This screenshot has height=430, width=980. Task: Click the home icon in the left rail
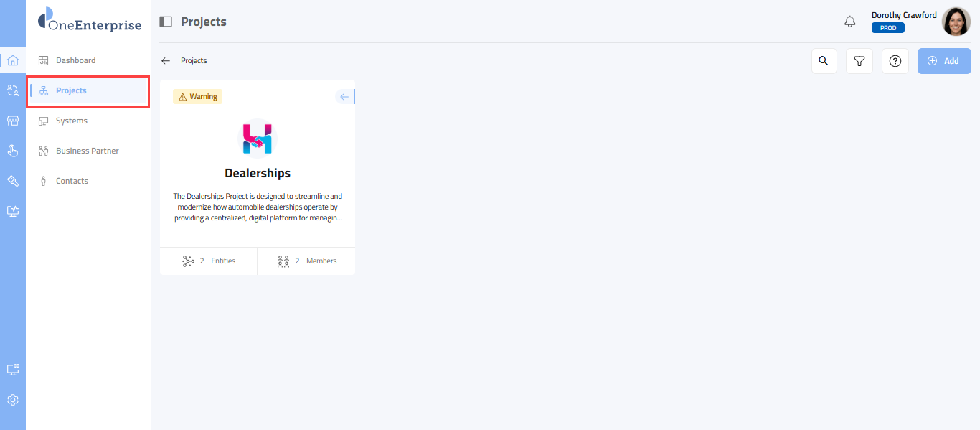pyautogui.click(x=13, y=60)
